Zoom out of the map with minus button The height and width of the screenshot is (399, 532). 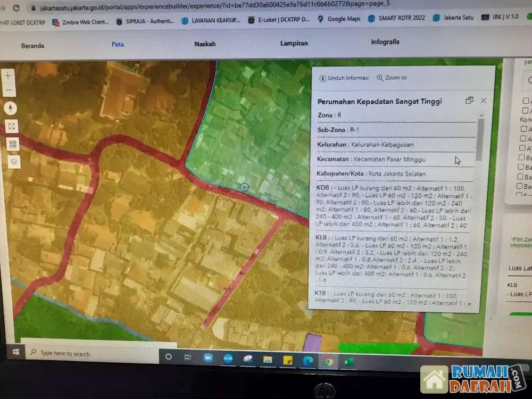[9, 90]
